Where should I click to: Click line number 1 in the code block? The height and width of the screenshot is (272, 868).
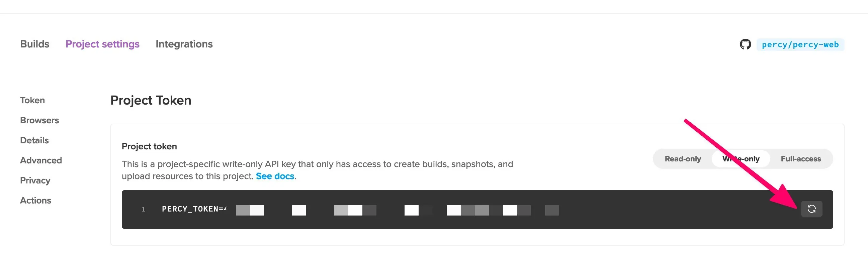143,210
